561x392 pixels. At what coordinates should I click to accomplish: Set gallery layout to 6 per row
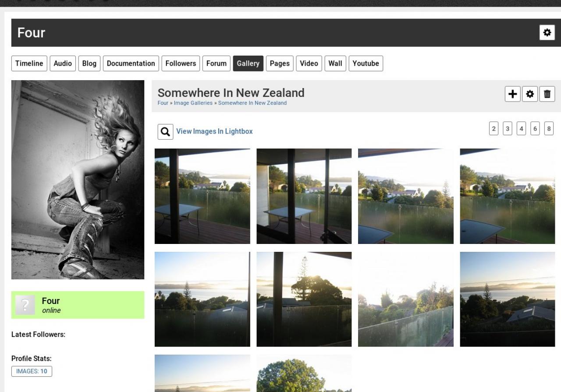[x=535, y=128]
